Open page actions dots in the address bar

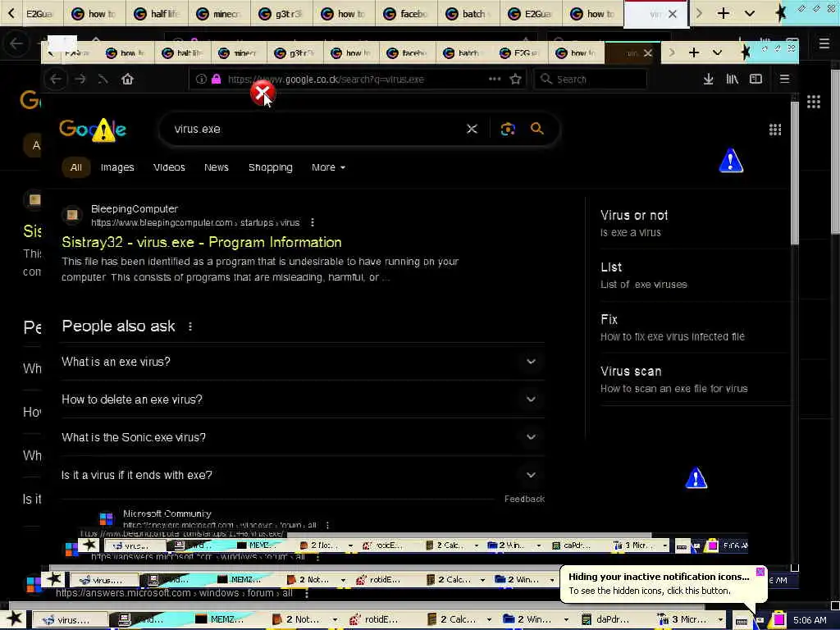495,79
